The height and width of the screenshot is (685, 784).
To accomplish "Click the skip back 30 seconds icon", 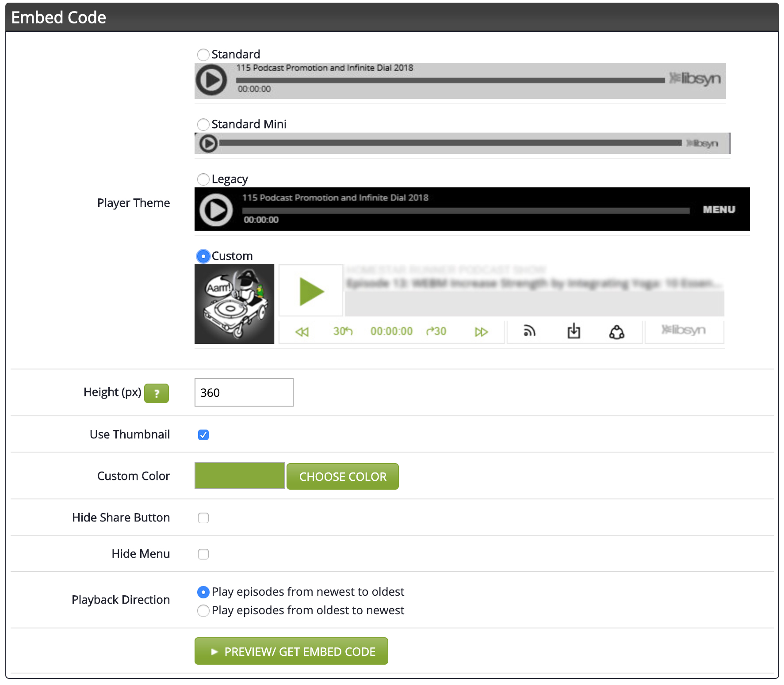I will [x=343, y=331].
